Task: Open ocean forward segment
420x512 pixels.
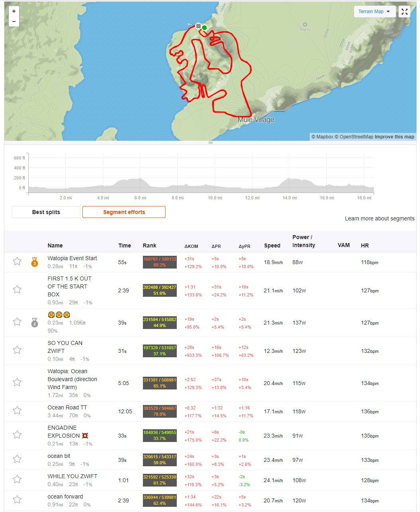Action: [65, 496]
